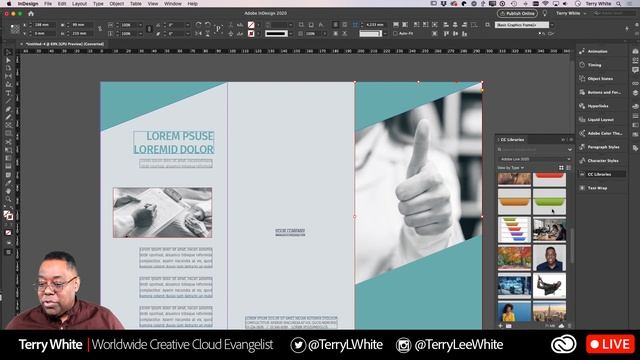Open the Liquid Layout panel

(x=602, y=120)
